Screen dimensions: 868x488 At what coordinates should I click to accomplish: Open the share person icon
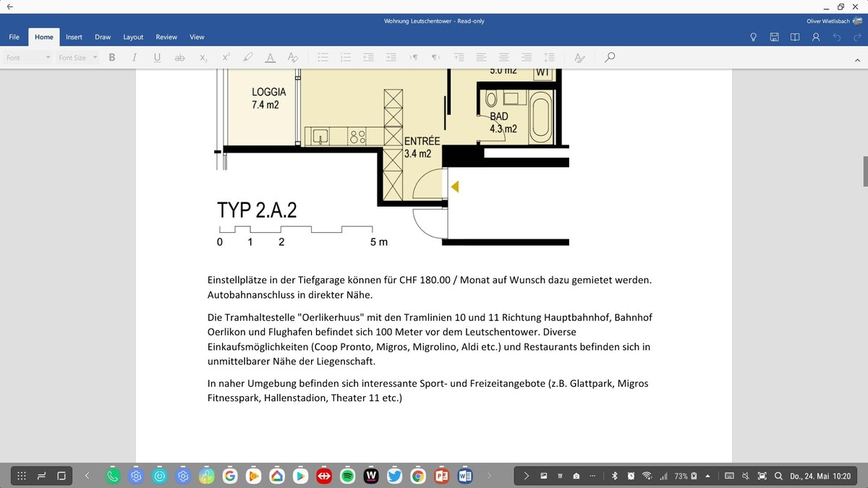coord(816,37)
